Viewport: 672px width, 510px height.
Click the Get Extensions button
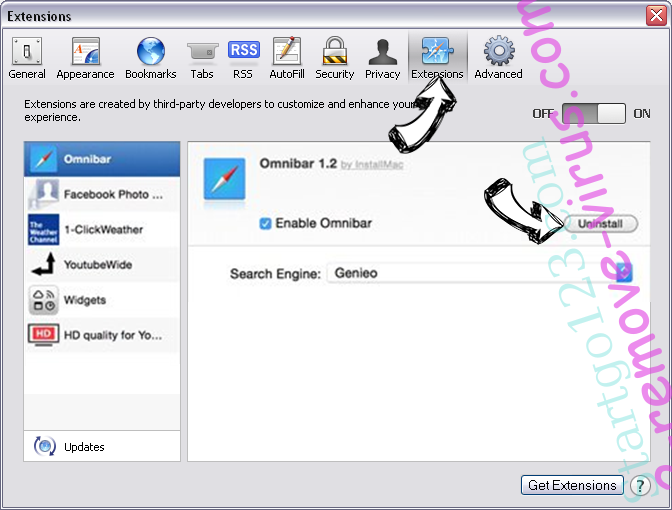[x=572, y=485]
